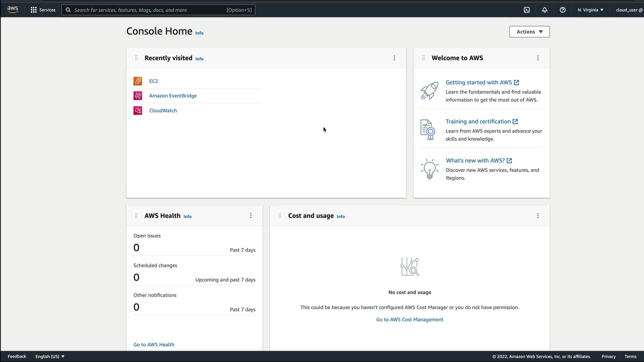Image resolution: width=644 pixels, height=362 pixels.
Task: Open the CloudShell terminal icon
Action: click(527, 10)
